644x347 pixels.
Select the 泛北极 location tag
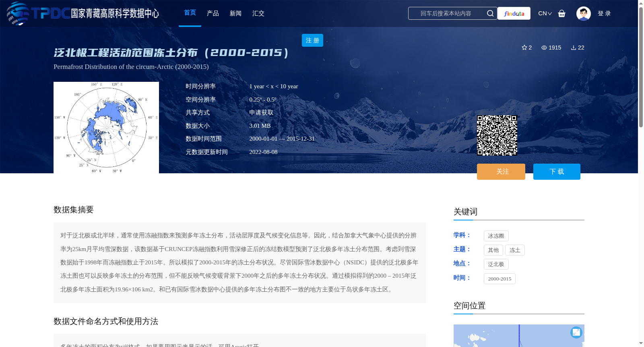(x=496, y=264)
